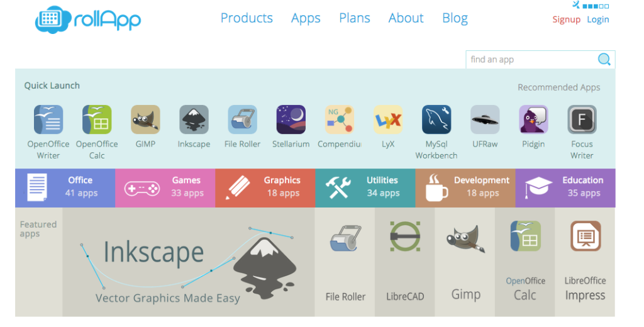
Task: Open Inkscape icon in Quick Launch
Action: pos(194,119)
